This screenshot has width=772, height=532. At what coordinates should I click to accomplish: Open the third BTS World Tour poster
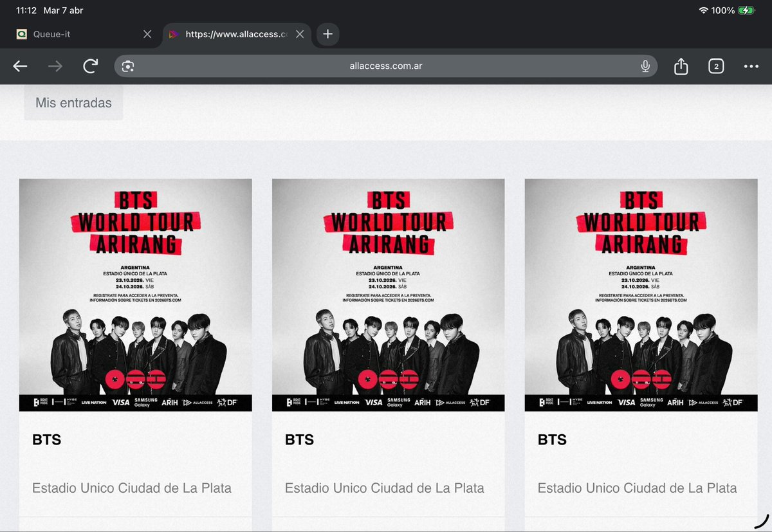coord(641,295)
